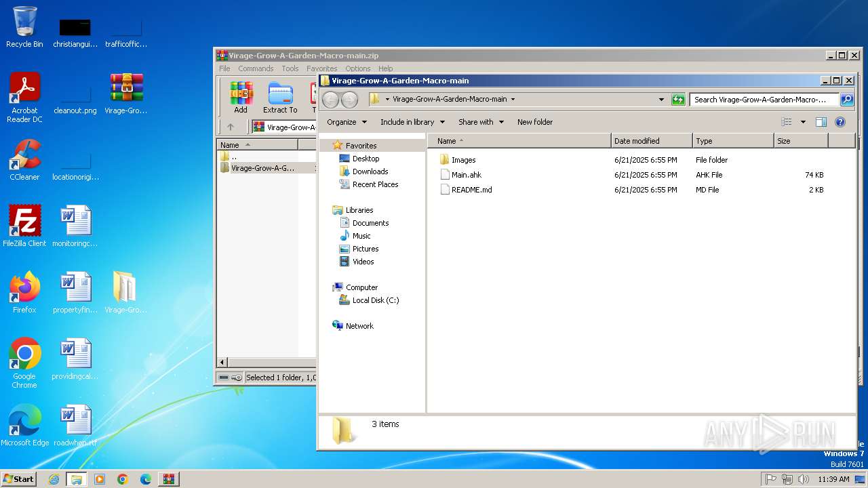The image size is (868, 488).
Task: Click the refresh button beside address bar
Action: [678, 100]
